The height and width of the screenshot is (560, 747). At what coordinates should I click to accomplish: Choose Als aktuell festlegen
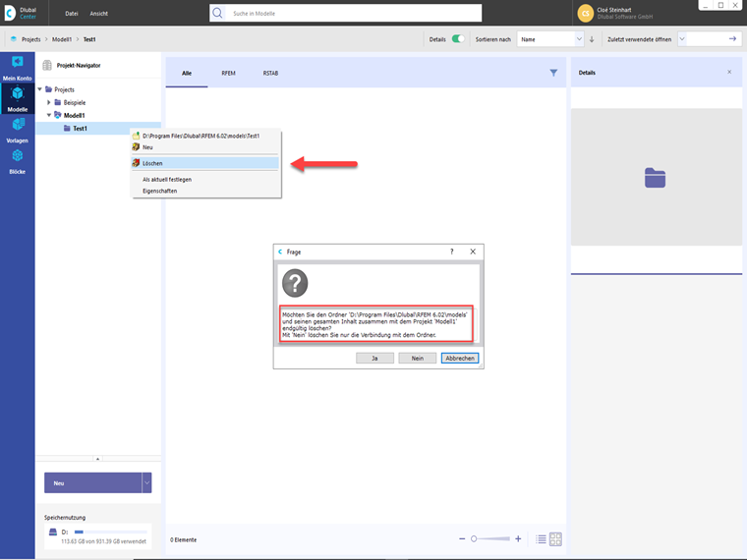205,180
